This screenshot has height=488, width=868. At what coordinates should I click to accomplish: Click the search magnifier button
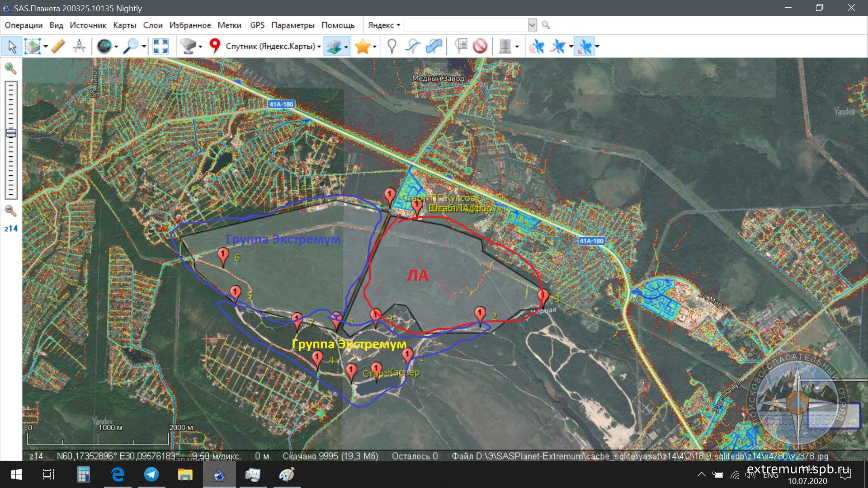(546, 25)
